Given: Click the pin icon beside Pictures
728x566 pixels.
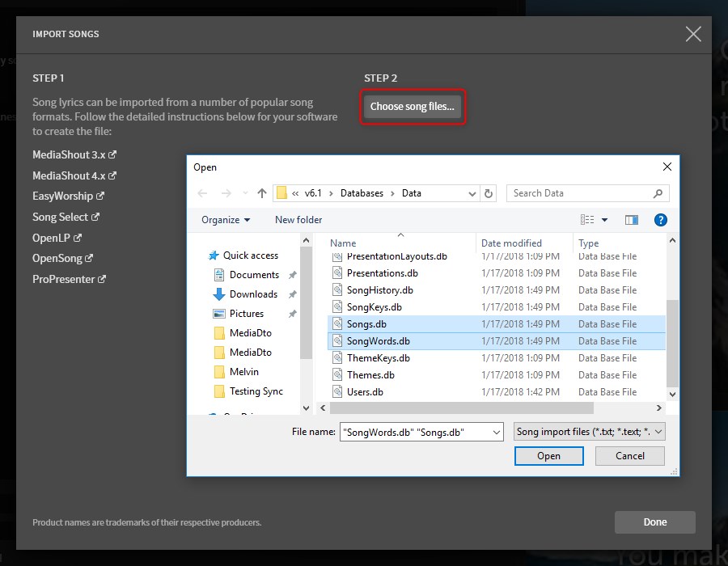Looking at the screenshot, I should click(293, 314).
